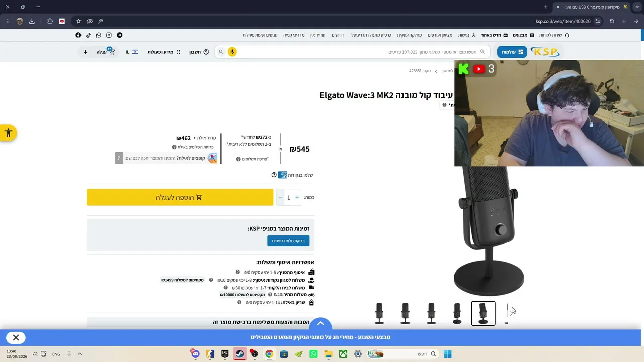Click the yellow הוספה לעגלה button
This screenshot has height=362, width=644.
pos(180,197)
